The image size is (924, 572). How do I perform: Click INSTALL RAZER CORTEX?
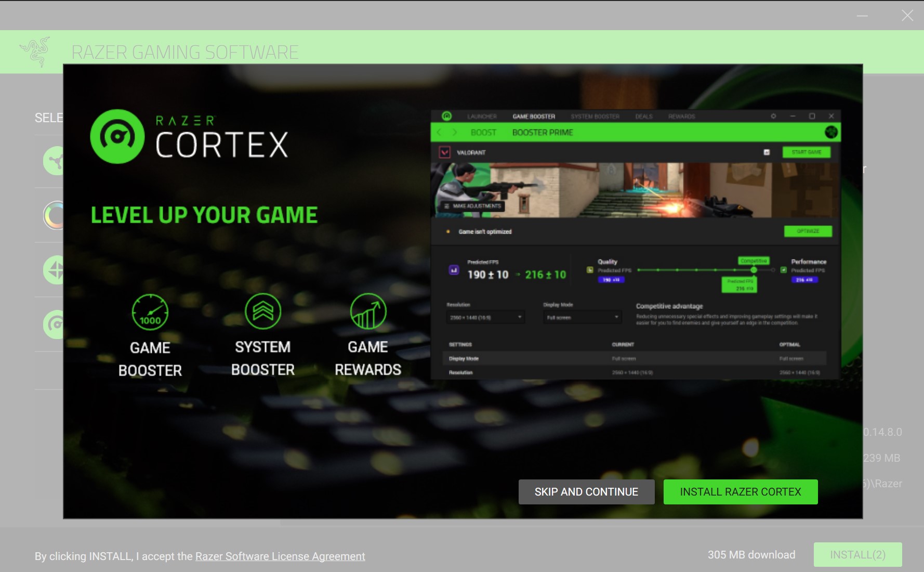tap(741, 492)
